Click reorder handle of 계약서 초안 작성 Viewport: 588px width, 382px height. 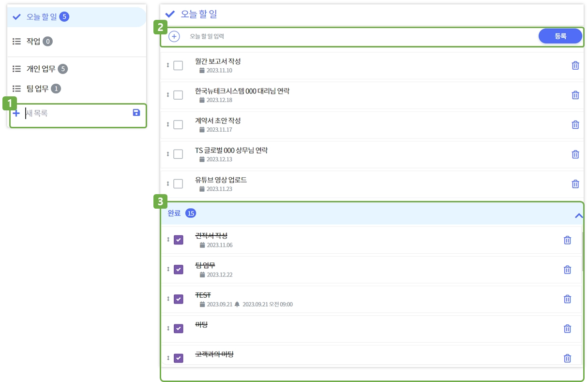tap(168, 124)
